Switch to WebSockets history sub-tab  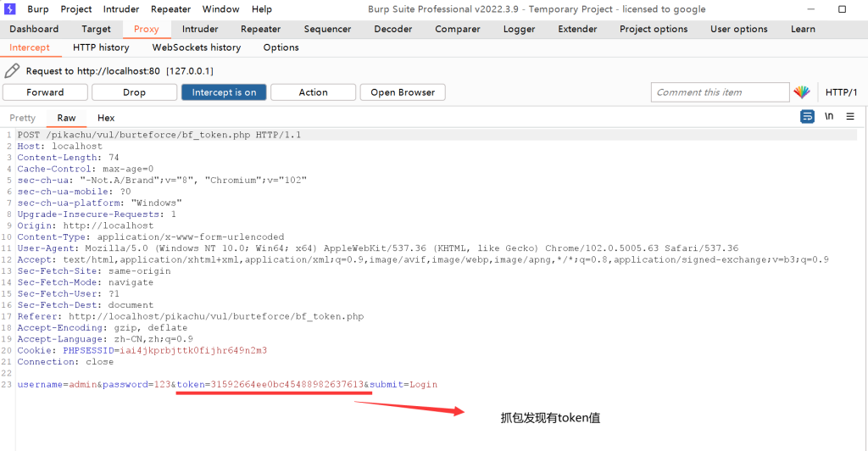coord(197,47)
